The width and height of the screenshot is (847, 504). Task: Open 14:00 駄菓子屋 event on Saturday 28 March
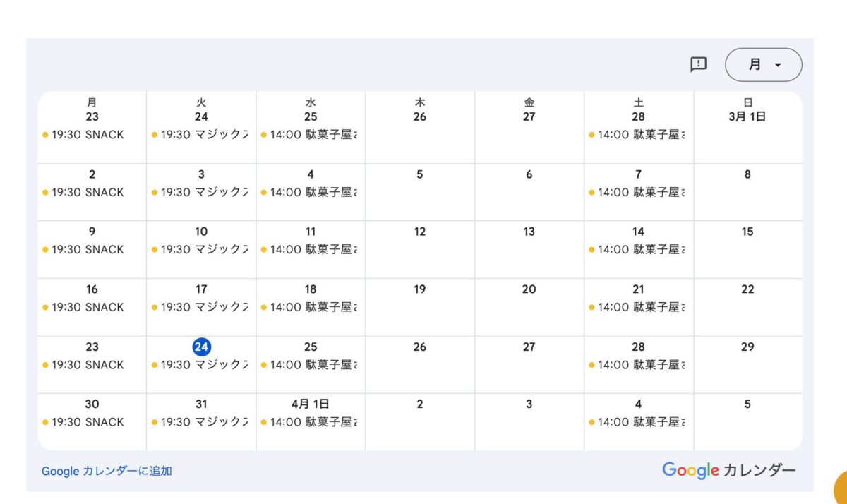tap(637, 365)
